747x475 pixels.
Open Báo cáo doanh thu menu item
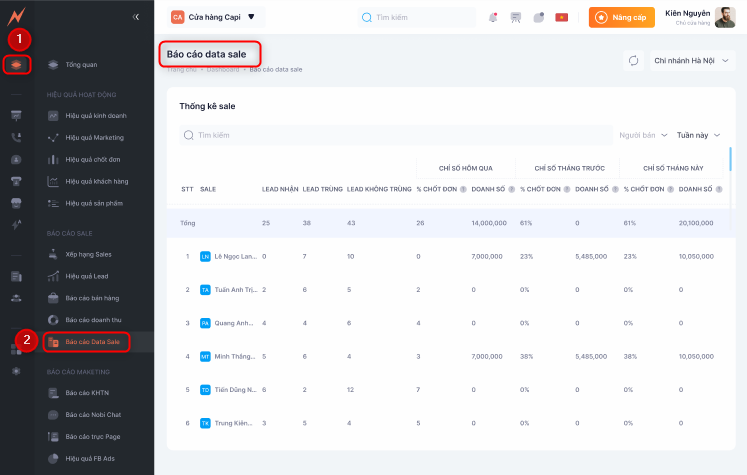pyautogui.click(x=92, y=320)
